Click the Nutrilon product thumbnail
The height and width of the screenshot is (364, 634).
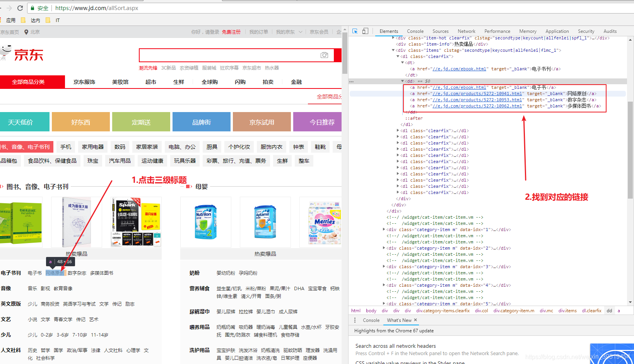pyautogui.click(x=206, y=222)
